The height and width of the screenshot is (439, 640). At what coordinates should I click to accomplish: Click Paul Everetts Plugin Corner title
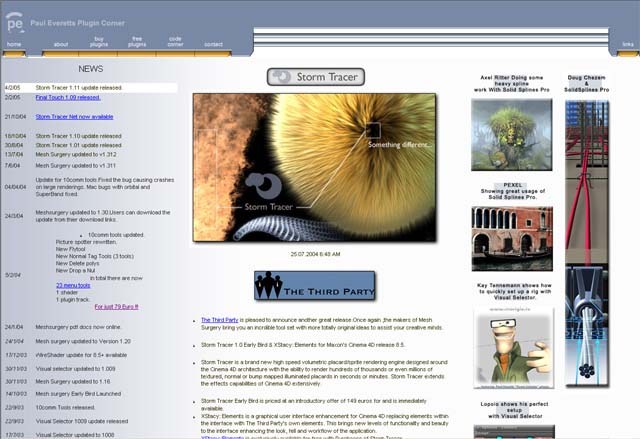click(x=78, y=23)
